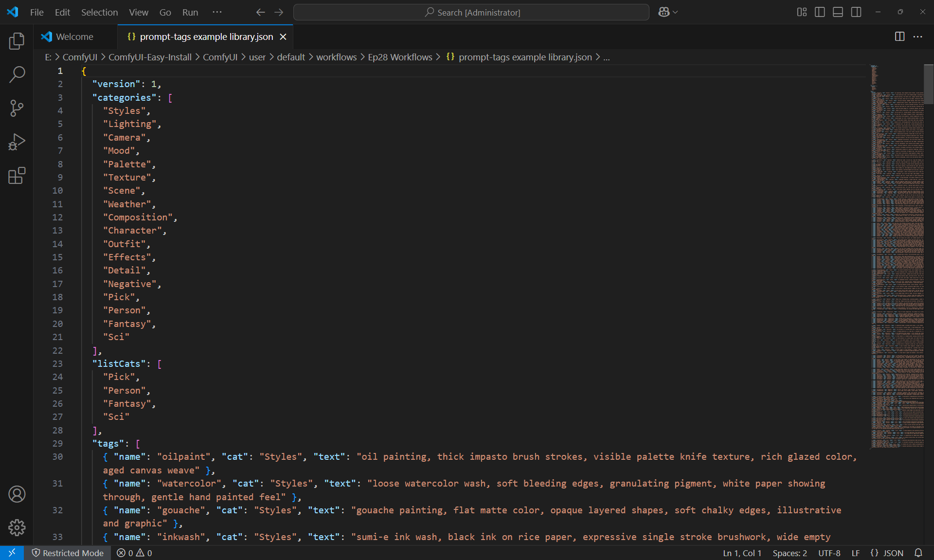Image resolution: width=934 pixels, height=560 pixels.
Task: Go back with the left arrow
Action: (260, 12)
